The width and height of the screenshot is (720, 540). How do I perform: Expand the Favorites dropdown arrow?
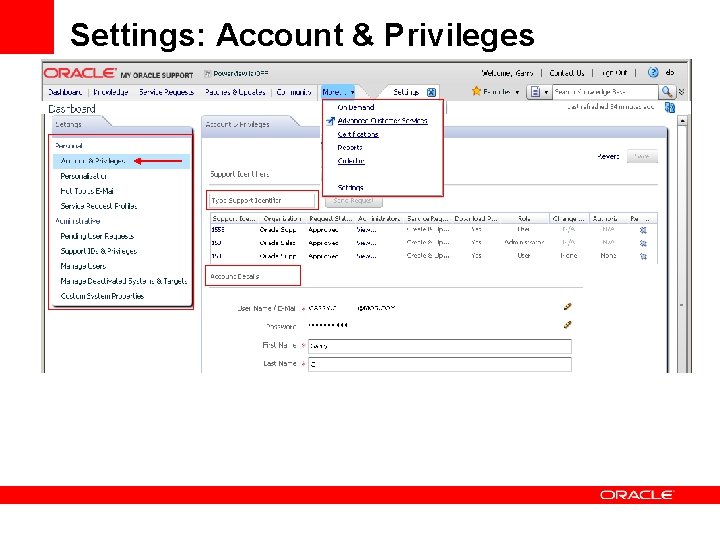point(517,92)
